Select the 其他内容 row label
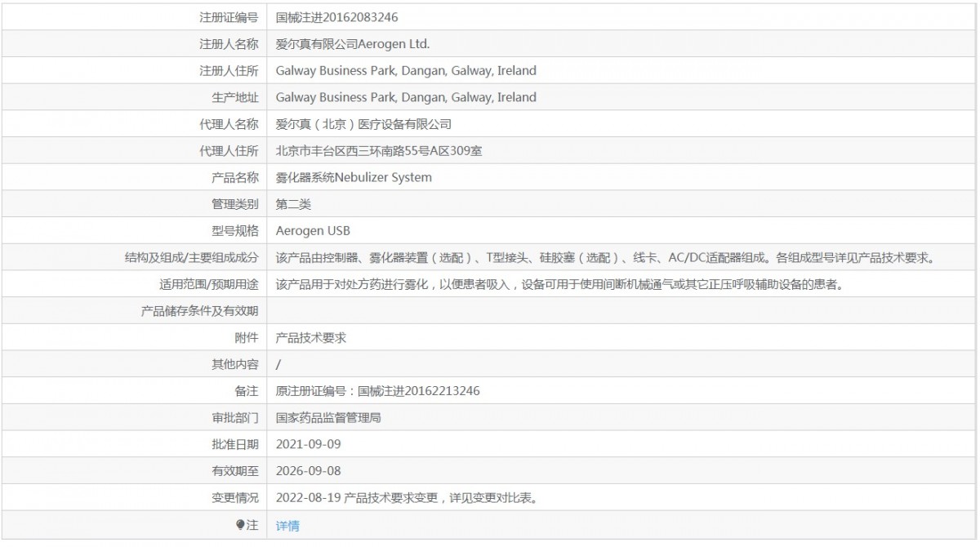Image resolution: width=980 pixels, height=547 pixels. [x=235, y=364]
